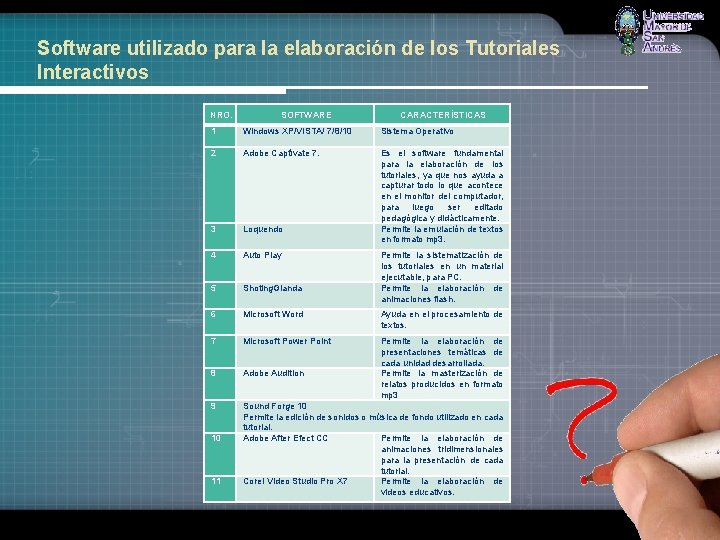Select the 'Microsoft Power Point' cell

[305, 351]
